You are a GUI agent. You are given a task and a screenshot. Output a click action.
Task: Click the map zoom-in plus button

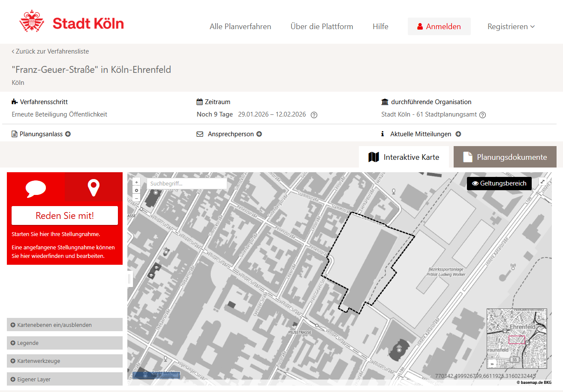coord(136,182)
